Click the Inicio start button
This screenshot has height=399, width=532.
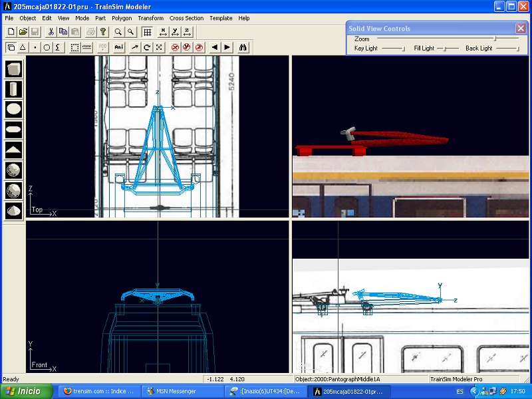point(28,391)
